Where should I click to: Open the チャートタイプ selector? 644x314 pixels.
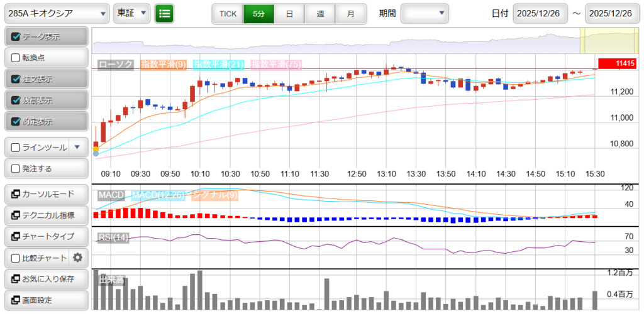pyautogui.click(x=46, y=237)
